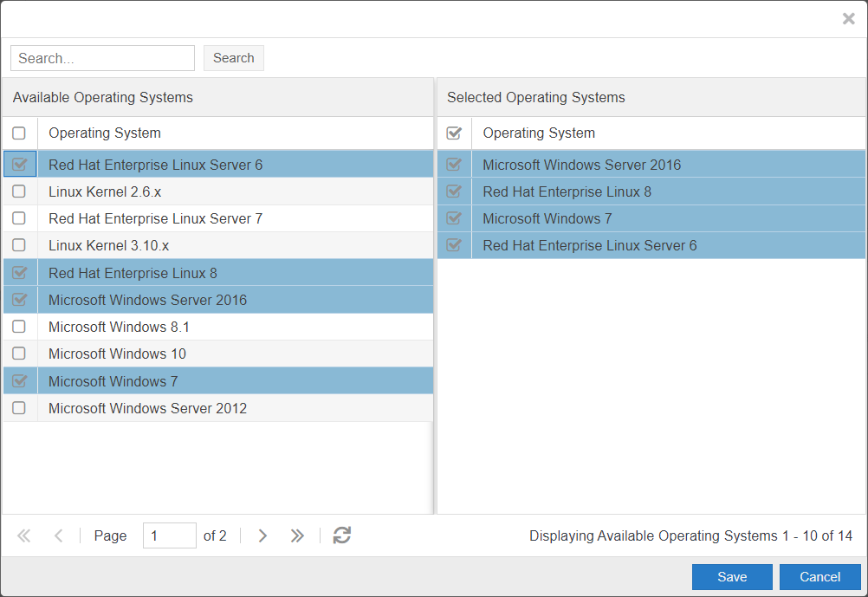
Task: Save the operating system selection
Action: pyautogui.click(x=732, y=577)
